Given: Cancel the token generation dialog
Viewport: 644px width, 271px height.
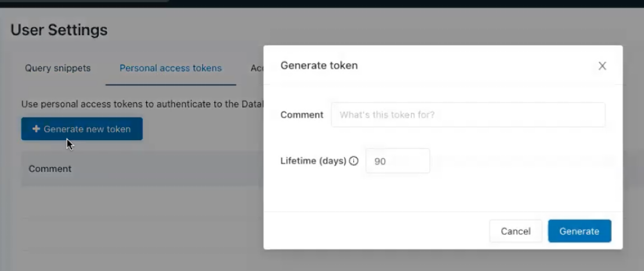Looking at the screenshot, I should [516, 231].
